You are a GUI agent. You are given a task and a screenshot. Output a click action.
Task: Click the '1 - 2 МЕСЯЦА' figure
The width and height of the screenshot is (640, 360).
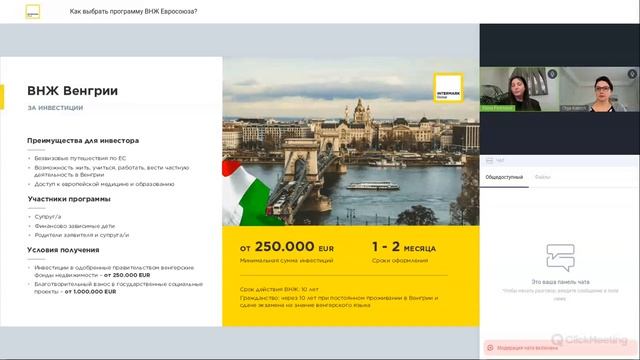click(x=404, y=247)
